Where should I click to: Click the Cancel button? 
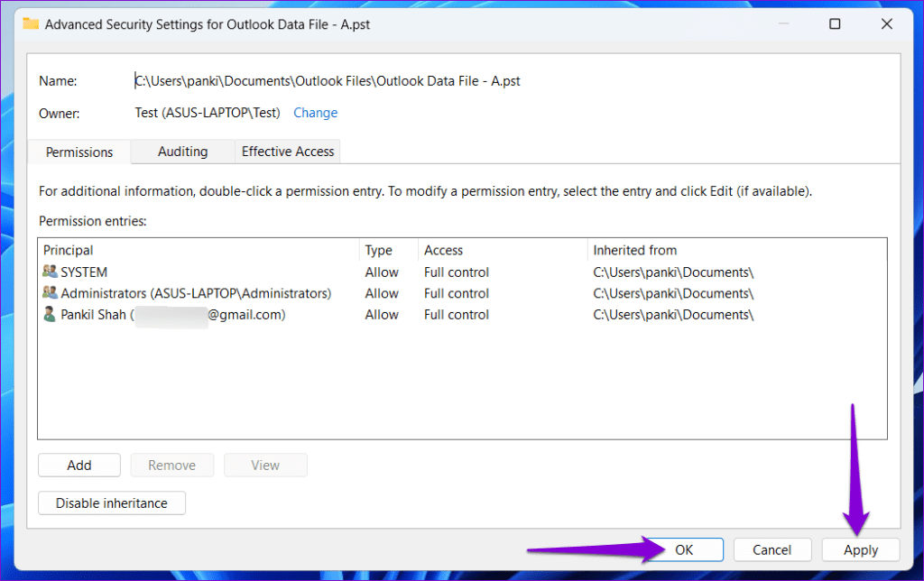coord(772,549)
